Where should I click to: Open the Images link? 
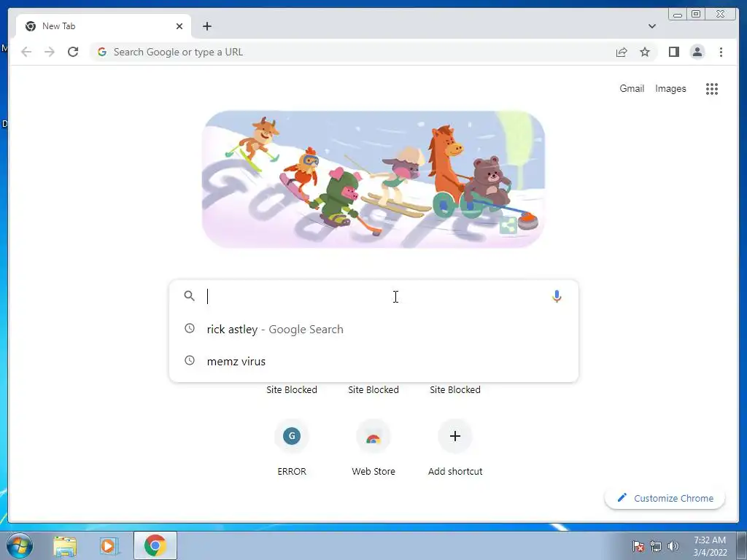[x=670, y=88]
